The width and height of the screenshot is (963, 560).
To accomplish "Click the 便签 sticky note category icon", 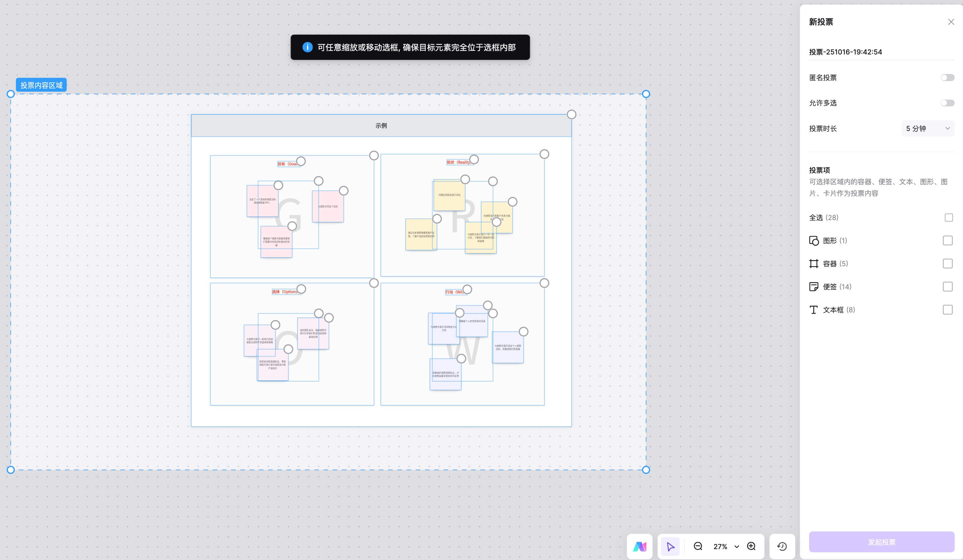I will click(814, 286).
